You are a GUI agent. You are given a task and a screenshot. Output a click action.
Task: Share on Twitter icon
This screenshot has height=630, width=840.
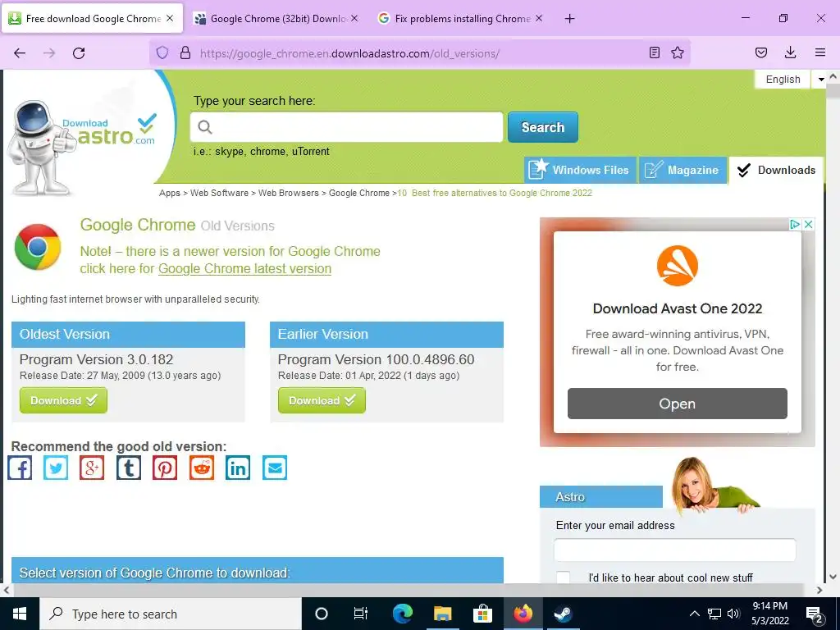click(56, 468)
